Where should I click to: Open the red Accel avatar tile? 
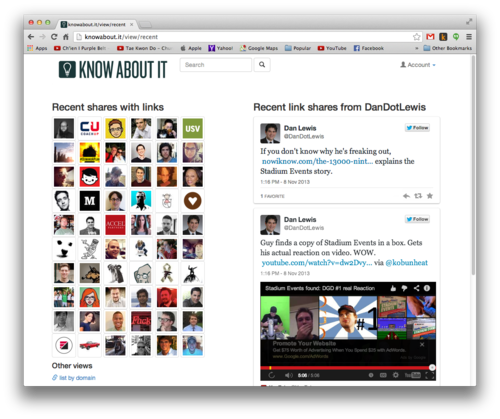(115, 225)
